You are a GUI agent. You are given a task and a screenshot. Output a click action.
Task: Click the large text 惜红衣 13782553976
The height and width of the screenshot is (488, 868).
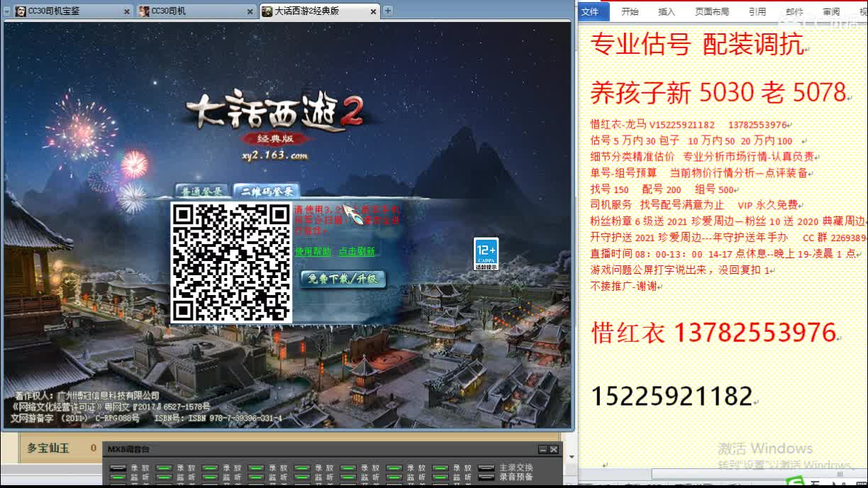(713, 333)
